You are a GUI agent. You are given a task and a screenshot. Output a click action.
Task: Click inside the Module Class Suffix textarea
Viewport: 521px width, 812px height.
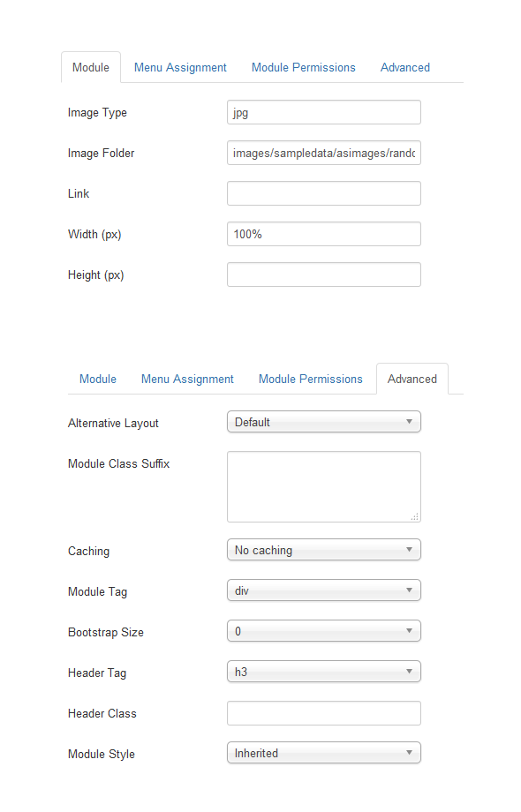click(324, 487)
